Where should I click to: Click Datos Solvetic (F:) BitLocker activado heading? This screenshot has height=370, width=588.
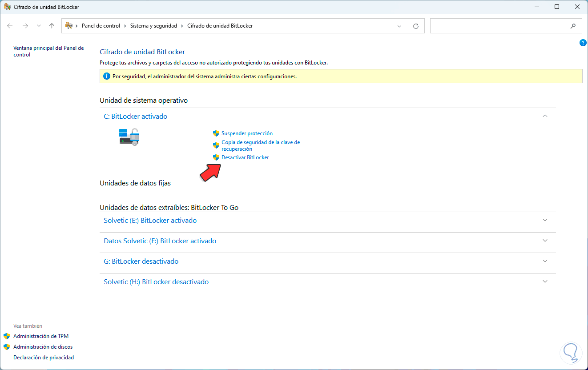click(x=160, y=241)
